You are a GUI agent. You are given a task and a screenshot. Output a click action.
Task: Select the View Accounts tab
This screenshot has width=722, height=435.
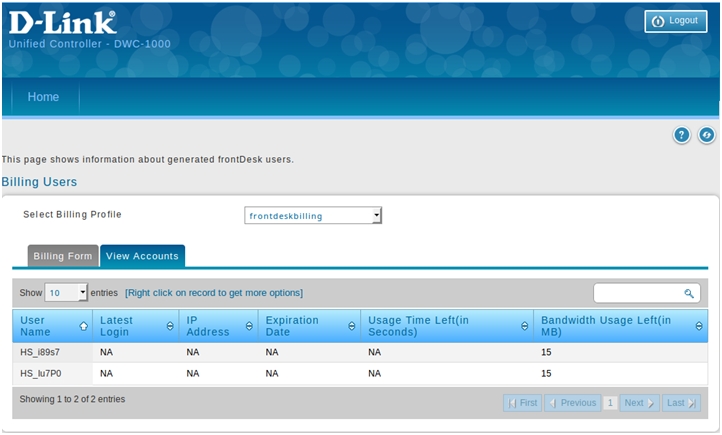point(142,256)
